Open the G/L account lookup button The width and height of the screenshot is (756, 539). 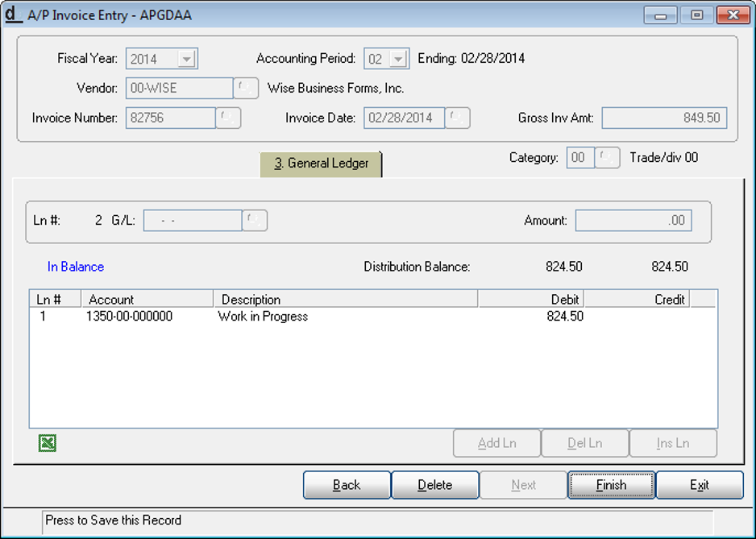tap(255, 220)
